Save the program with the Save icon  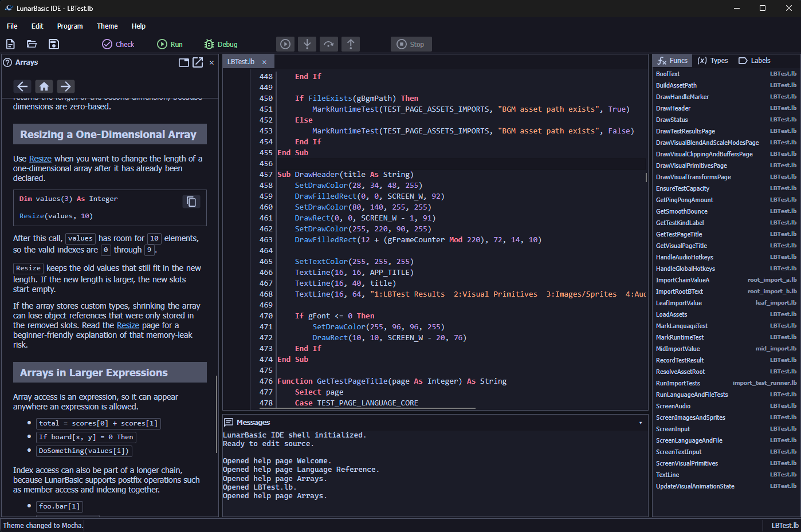[x=53, y=44]
